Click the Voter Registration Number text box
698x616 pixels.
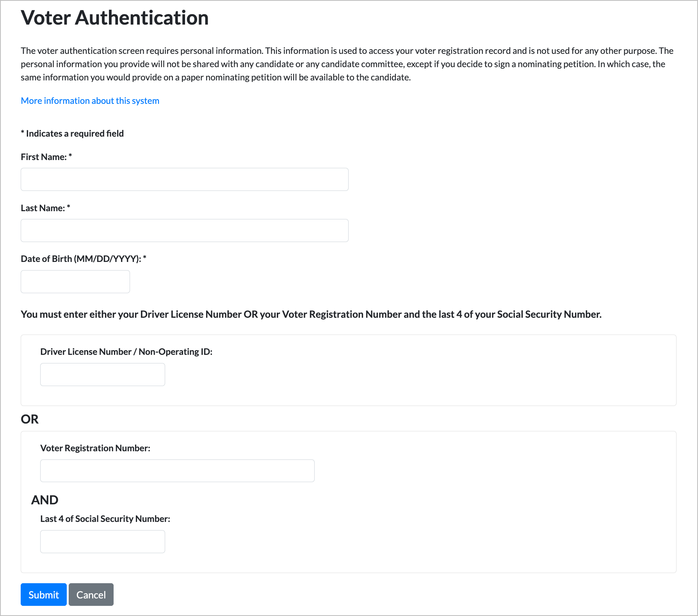click(x=177, y=470)
